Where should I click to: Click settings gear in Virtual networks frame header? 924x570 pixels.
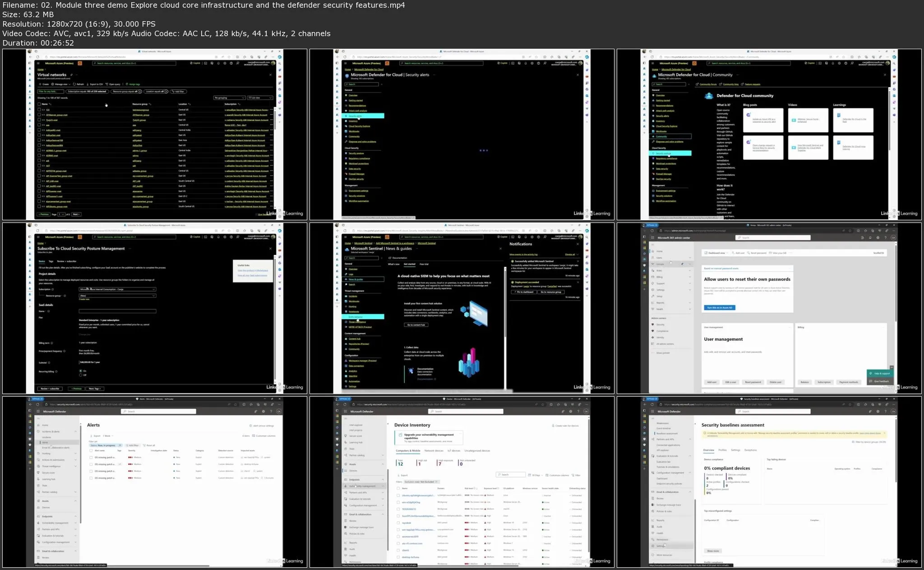pyautogui.click(x=225, y=63)
